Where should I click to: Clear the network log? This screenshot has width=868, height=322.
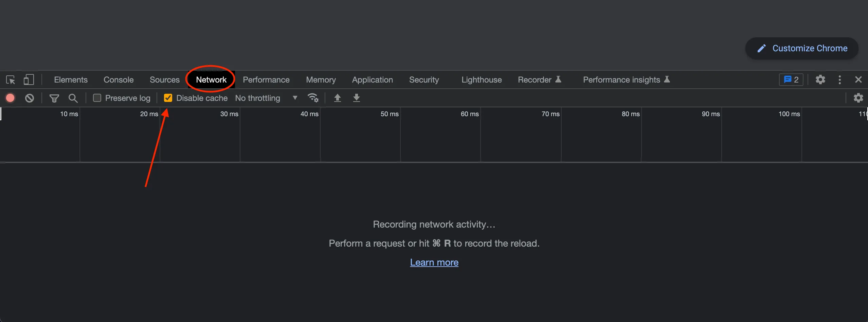30,98
